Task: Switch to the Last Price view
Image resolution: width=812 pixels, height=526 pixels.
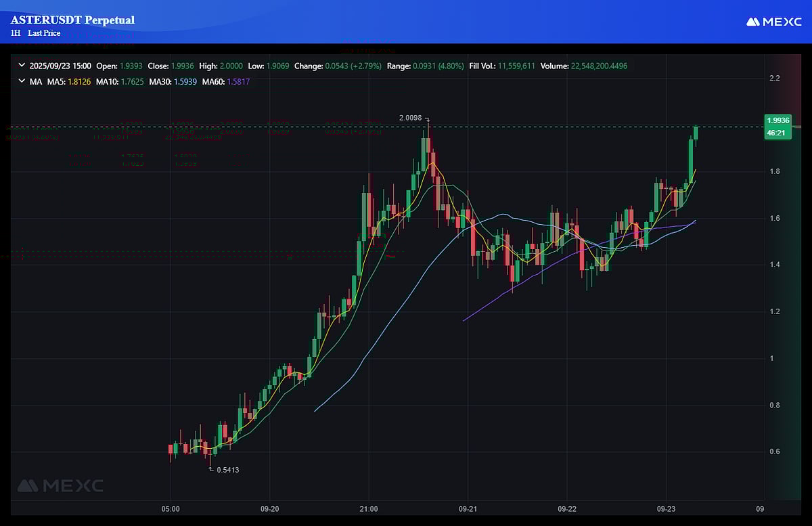Action: click(x=43, y=33)
